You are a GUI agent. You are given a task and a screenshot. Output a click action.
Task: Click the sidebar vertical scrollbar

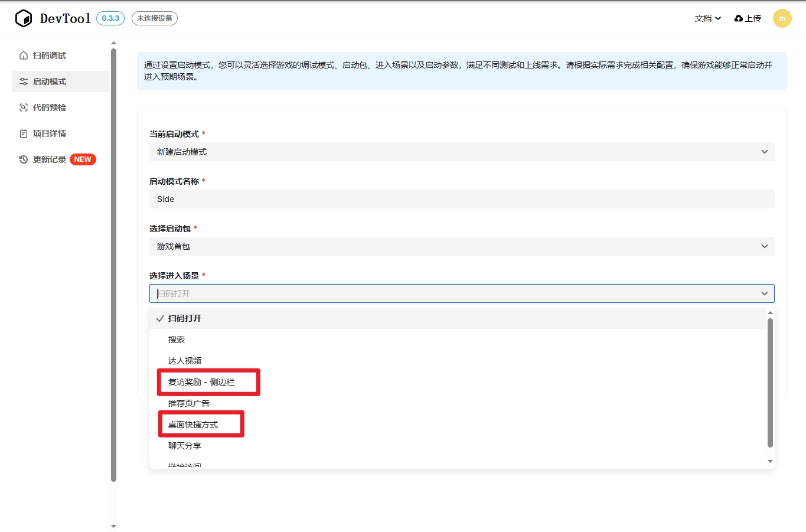(x=114, y=265)
